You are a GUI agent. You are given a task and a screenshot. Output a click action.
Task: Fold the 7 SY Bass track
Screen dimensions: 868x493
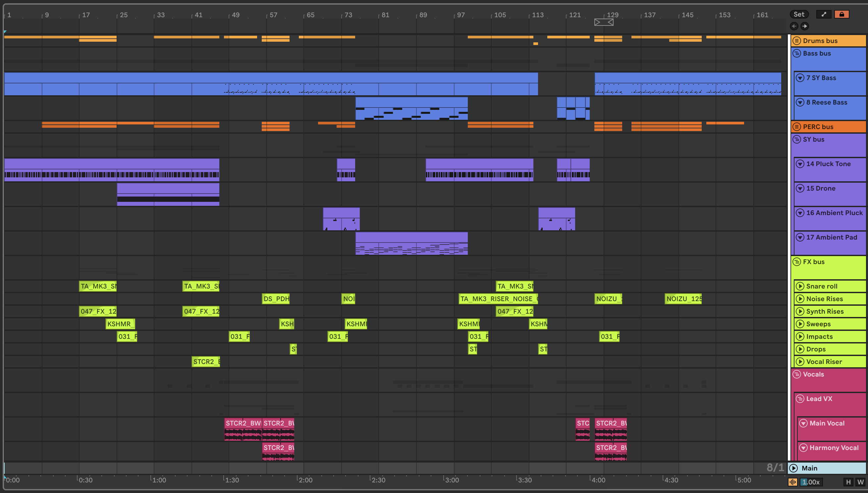(x=800, y=78)
